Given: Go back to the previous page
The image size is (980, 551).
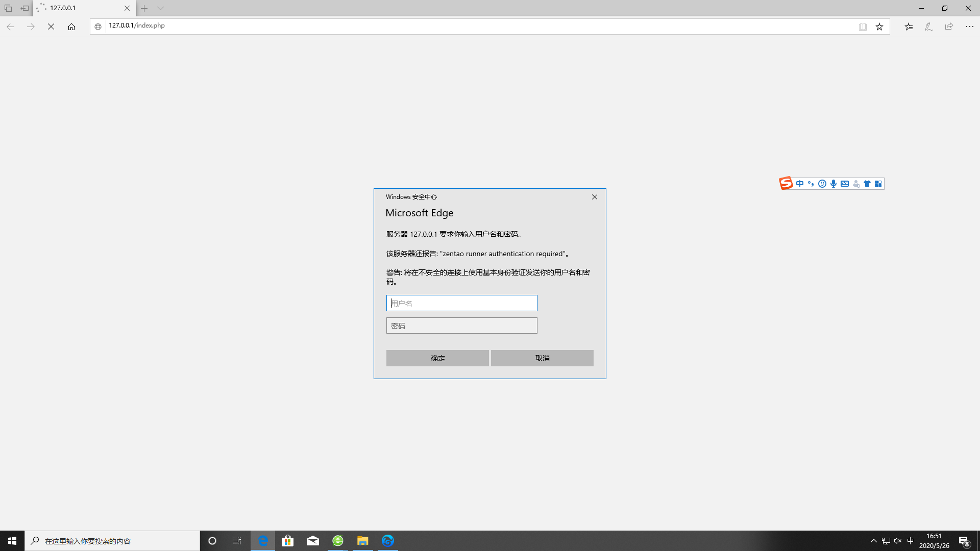Looking at the screenshot, I should point(11,27).
